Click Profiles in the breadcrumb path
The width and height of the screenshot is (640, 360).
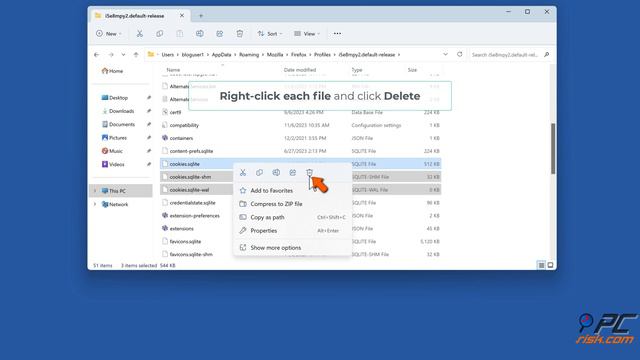pyautogui.click(x=322, y=55)
